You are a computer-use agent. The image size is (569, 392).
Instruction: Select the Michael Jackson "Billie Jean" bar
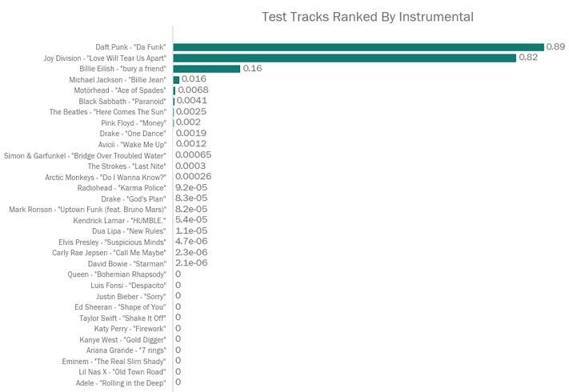click(176, 80)
